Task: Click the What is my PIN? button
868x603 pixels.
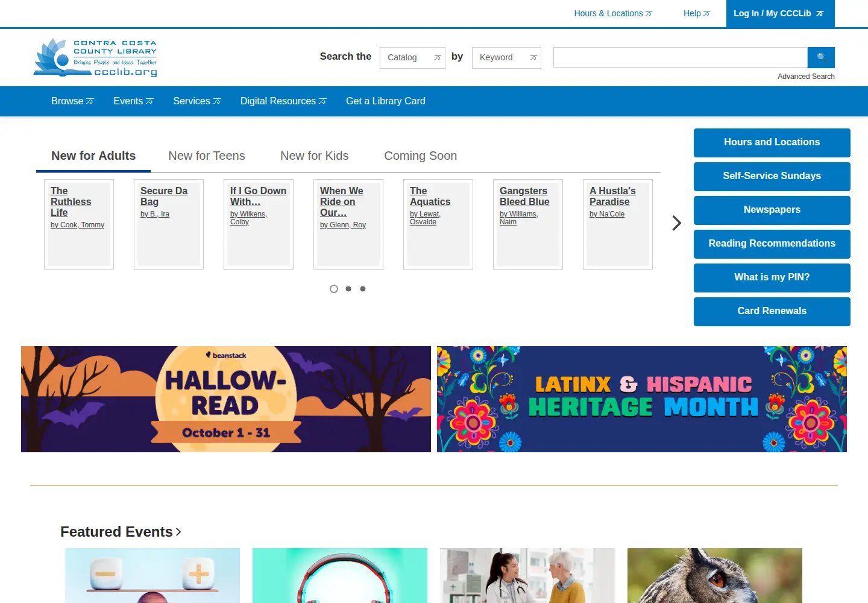Action: click(772, 278)
